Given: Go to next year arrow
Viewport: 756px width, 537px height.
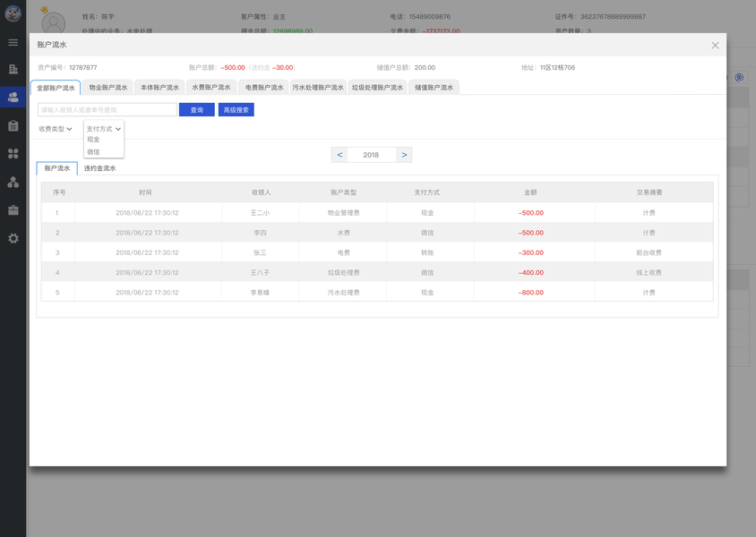Looking at the screenshot, I should coord(404,155).
